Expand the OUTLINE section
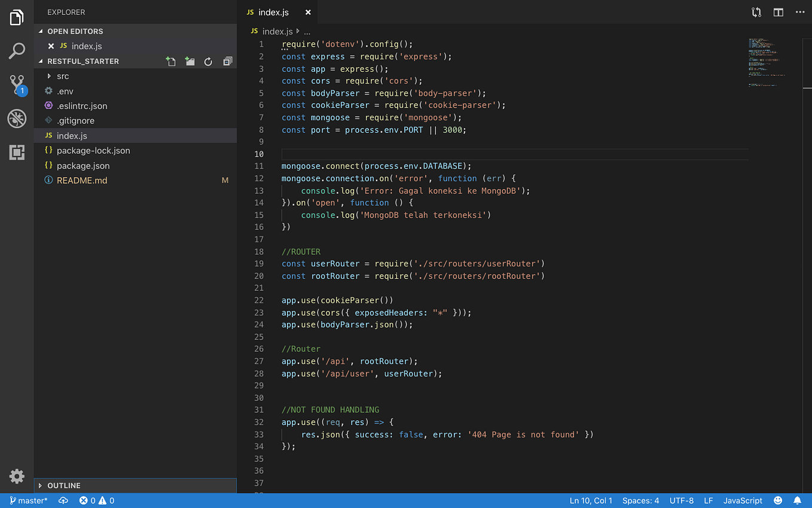Image resolution: width=812 pixels, height=508 pixels. pos(63,485)
